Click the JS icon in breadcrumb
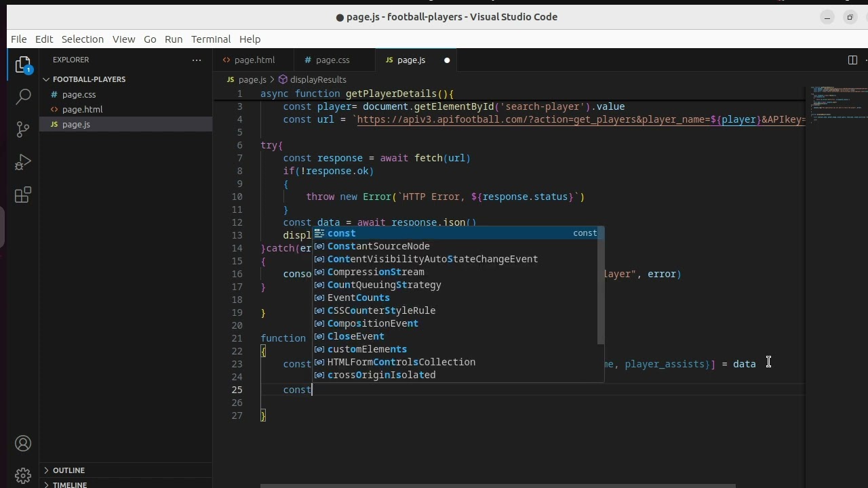The height and width of the screenshot is (488, 868). pyautogui.click(x=231, y=79)
